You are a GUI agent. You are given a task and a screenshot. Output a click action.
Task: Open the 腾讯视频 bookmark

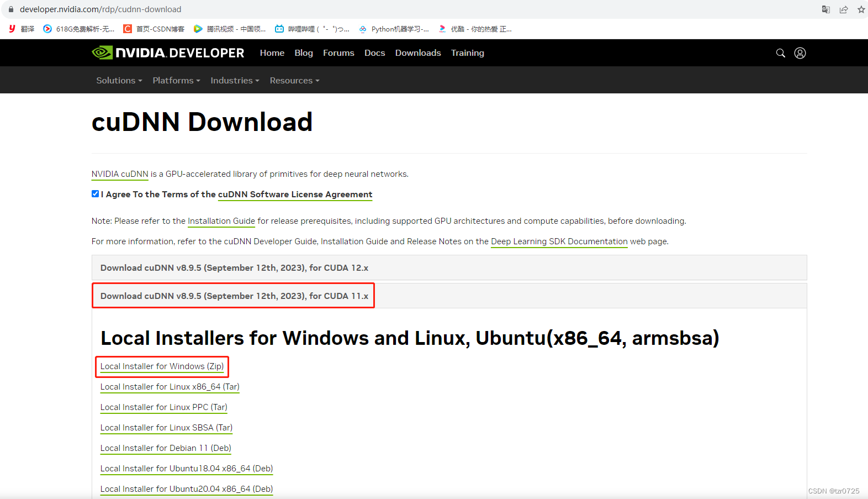[x=230, y=29]
